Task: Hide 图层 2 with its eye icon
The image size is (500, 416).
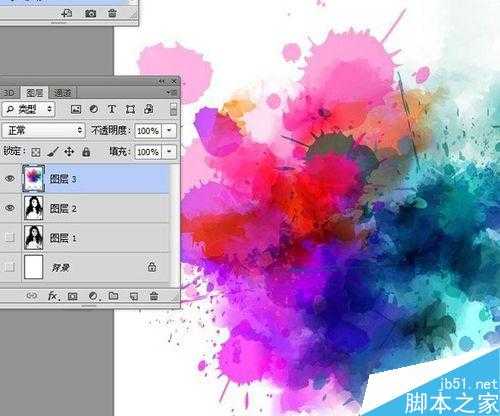Action: click(x=10, y=208)
